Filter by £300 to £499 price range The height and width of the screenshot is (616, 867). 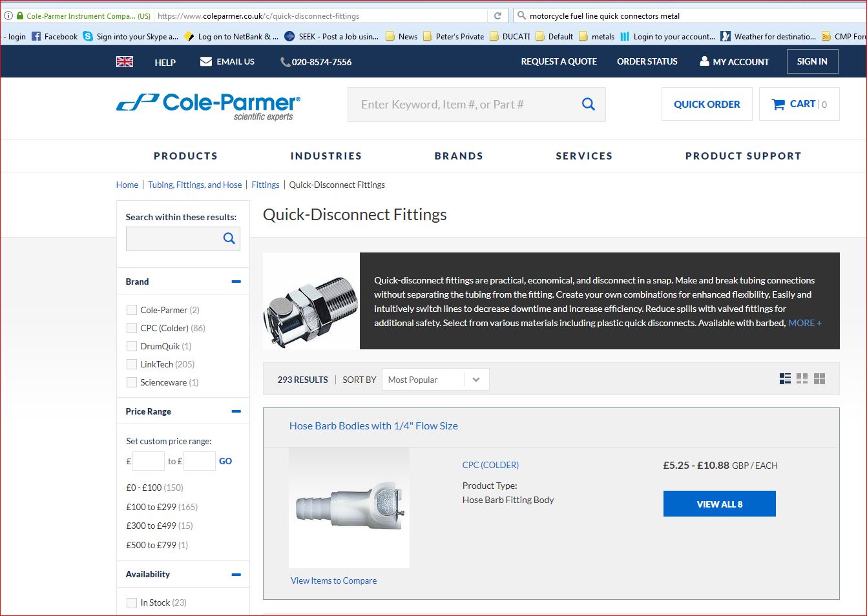pyautogui.click(x=160, y=526)
